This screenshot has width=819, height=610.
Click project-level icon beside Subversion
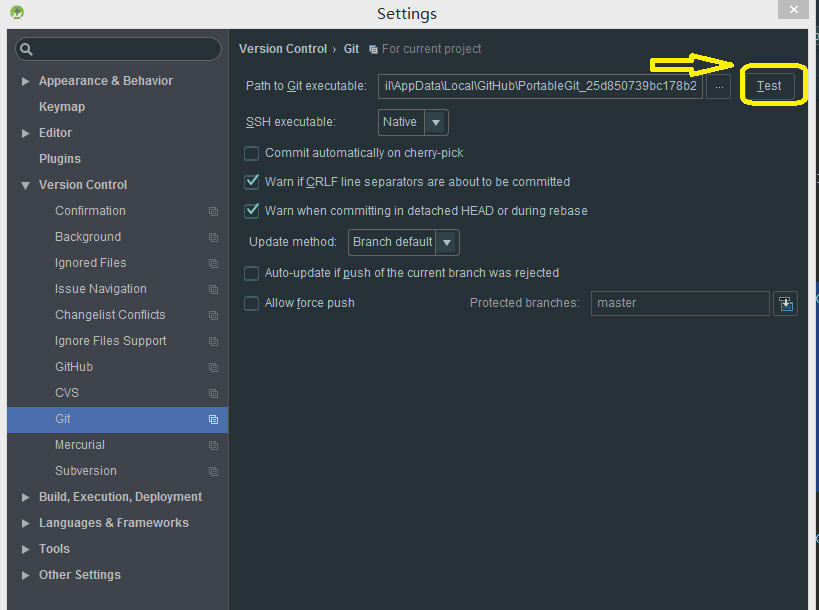pos(213,472)
